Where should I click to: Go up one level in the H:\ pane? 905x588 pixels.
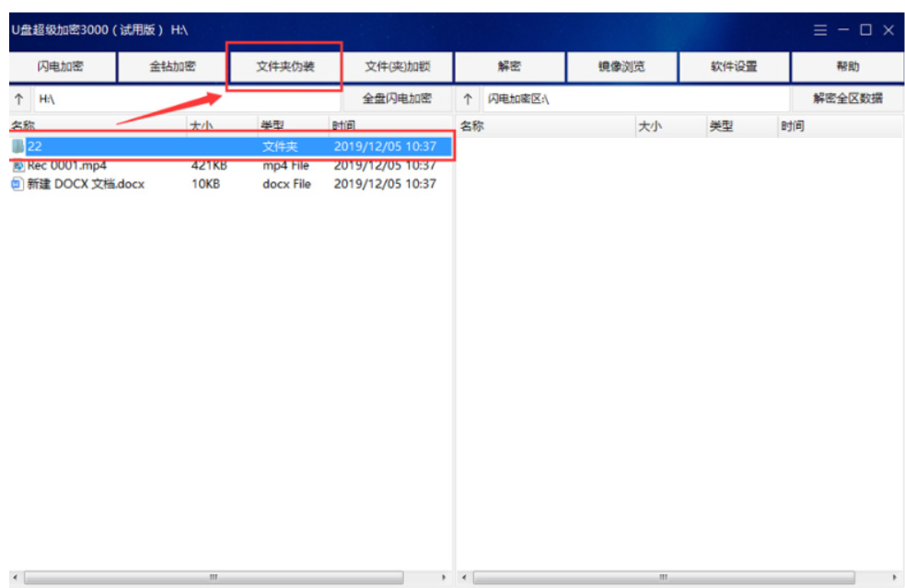click(18, 99)
